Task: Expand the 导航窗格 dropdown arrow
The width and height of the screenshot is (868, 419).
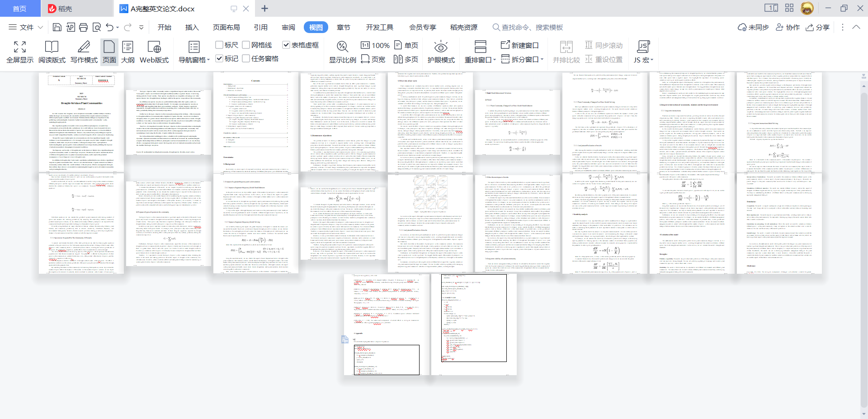Action: (208, 60)
